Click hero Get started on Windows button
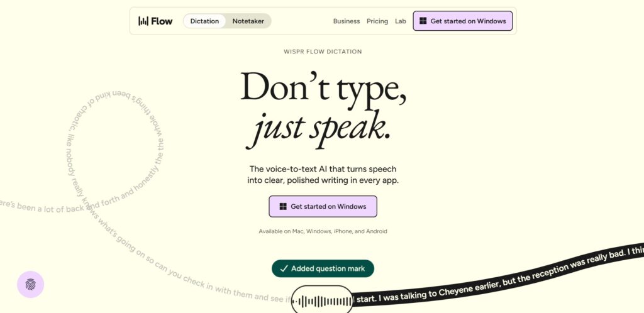Screen dimensions: 644x313 (323, 206)
